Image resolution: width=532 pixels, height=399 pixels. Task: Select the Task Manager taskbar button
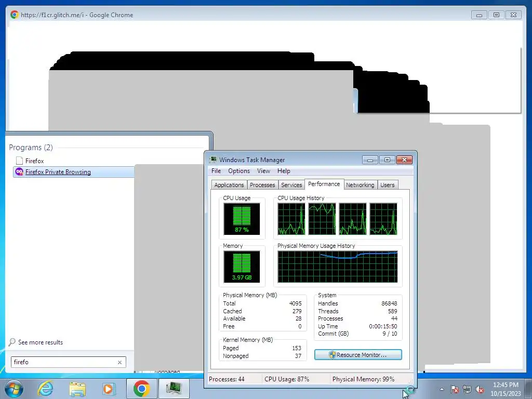point(174,389)
